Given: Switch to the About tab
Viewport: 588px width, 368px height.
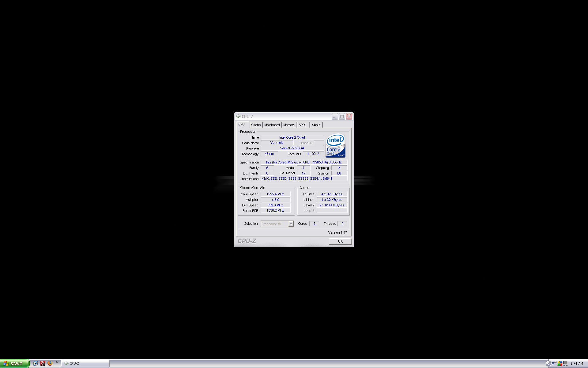Looking at the screenshot, I should pos(316,125).
